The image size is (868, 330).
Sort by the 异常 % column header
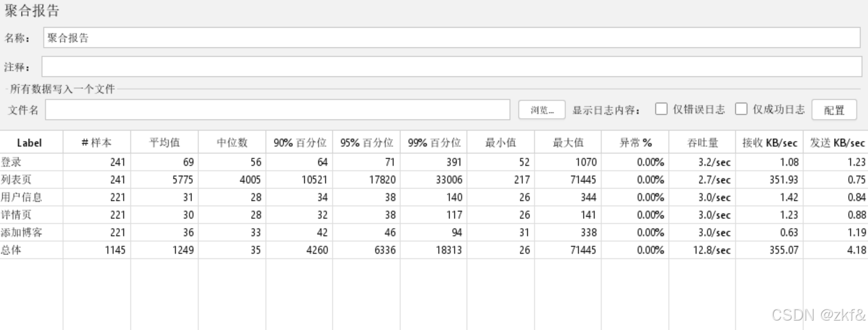635,143
